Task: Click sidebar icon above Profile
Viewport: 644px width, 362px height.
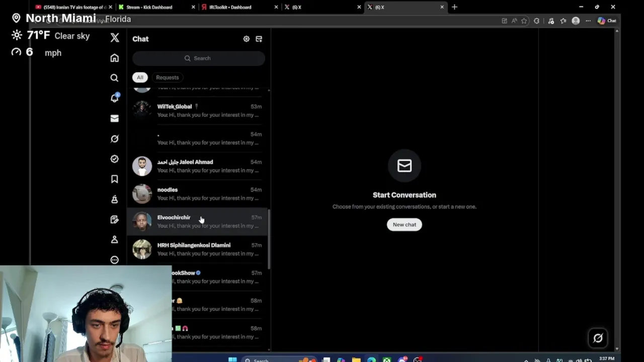Action: pyautogui.click(x=115, y=219)
